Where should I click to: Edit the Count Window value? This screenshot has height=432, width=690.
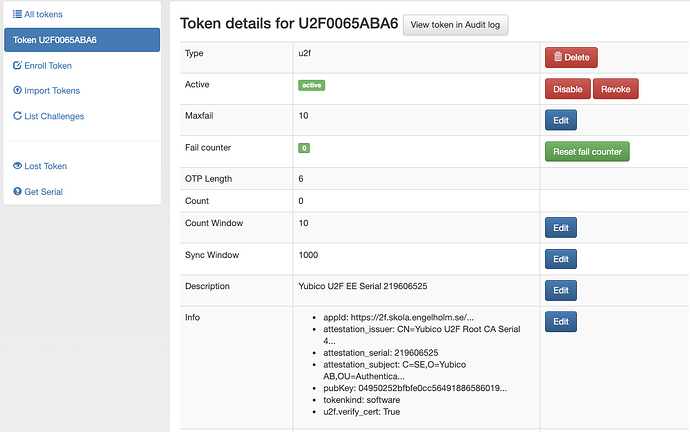[561, 228]
